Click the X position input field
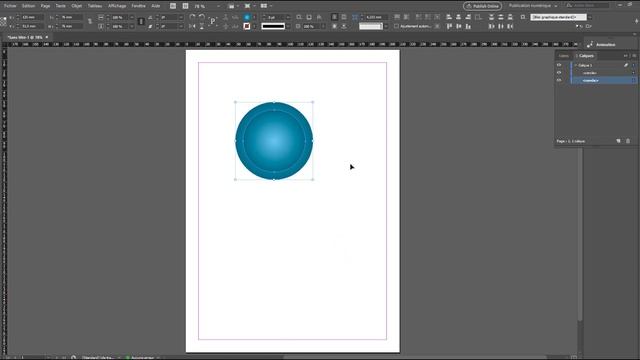The width and height of the screenshot is (640, 360). point(32,17)
